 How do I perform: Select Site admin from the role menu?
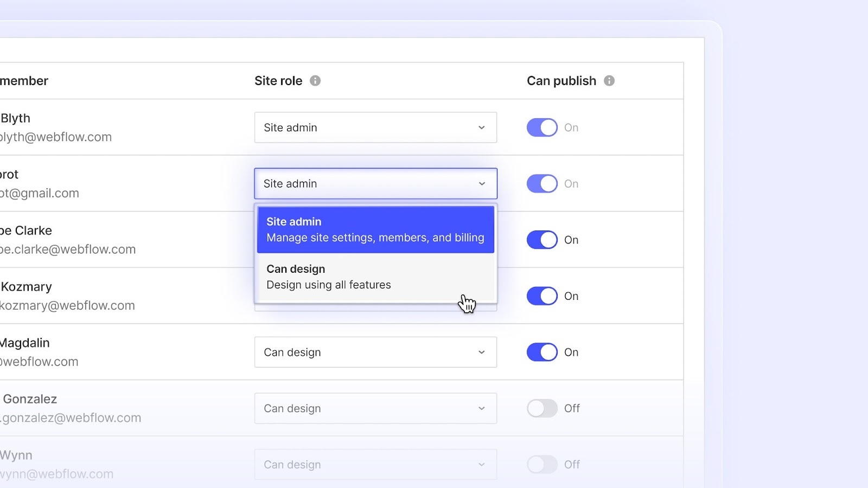[375, 229]
